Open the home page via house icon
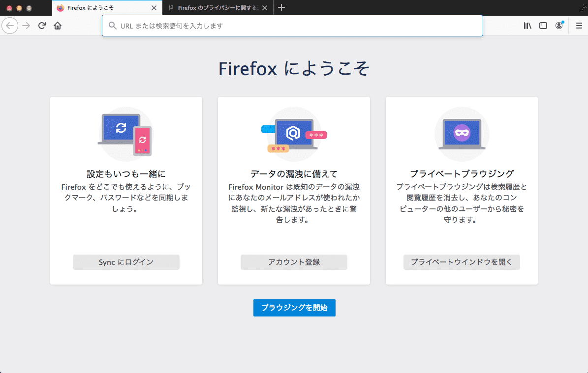Image resolution: width=588 pixels, height=373 pixels. point(58,26)
